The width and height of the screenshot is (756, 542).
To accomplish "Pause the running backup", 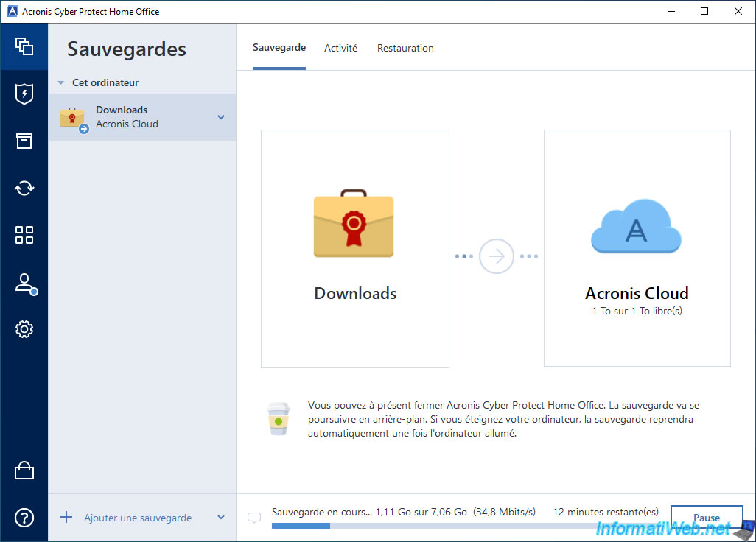I will click(707, 518).
